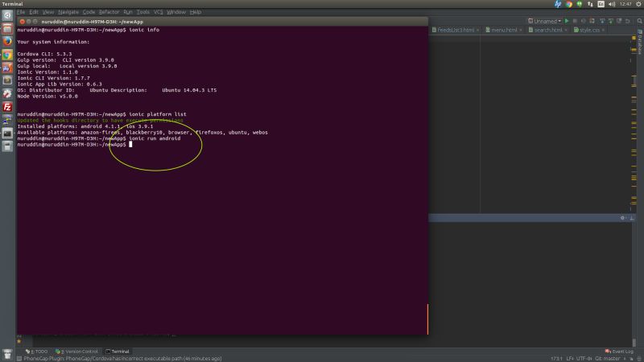Viewport: 644px width, 362px height.
Task: Click the PhoneGap Plugin status message
Action: pos(122,359)
